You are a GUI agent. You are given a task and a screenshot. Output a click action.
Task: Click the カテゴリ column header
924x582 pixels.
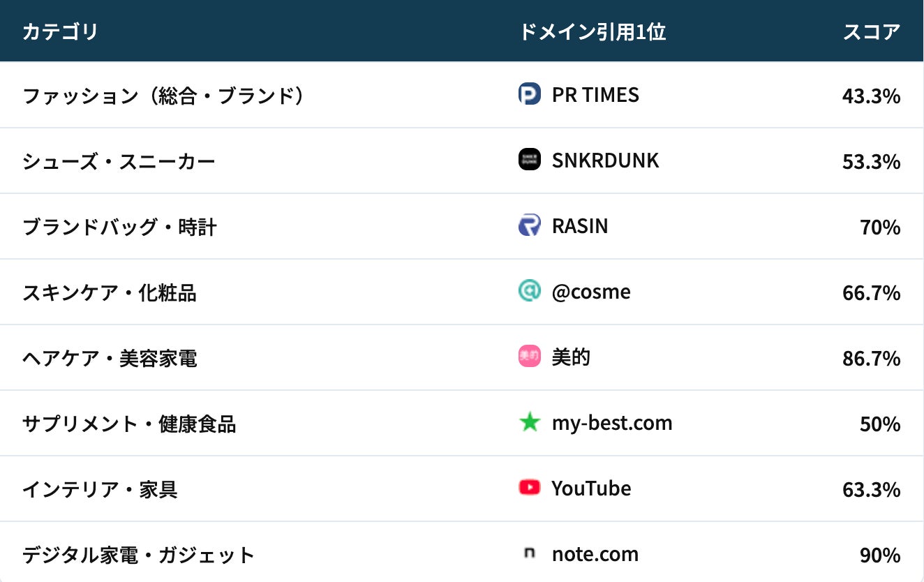click(60, 31)
